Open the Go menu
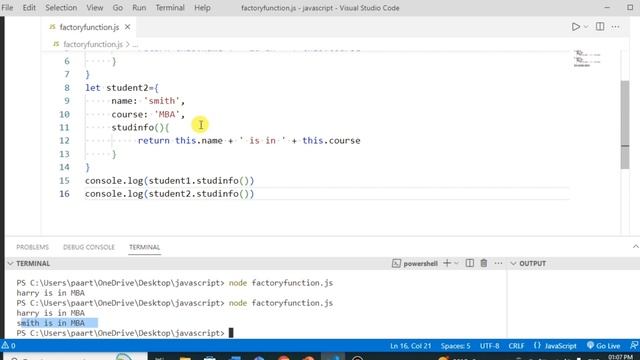The image size is (640, 360). coord(118,8)
